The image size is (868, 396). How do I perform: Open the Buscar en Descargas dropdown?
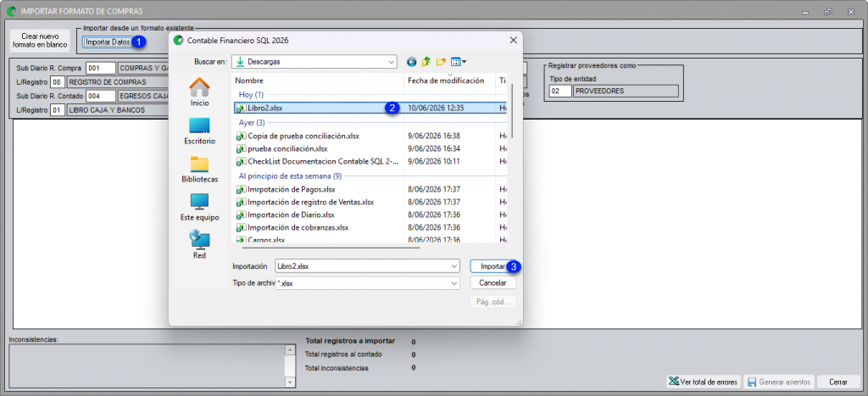click(314, 62)
